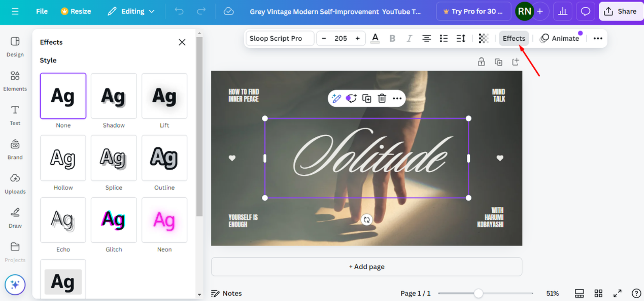The height and width of the screenshot is (301, 644).
Task: Open the Editing mode dropdown
Action: pos(131,11)
